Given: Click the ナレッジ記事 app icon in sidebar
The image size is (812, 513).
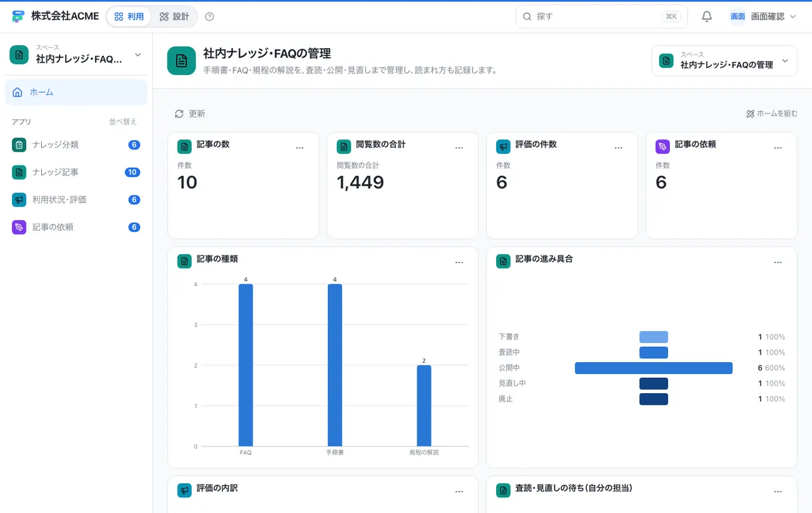Looking at the screenshot, I should (19, 172).
